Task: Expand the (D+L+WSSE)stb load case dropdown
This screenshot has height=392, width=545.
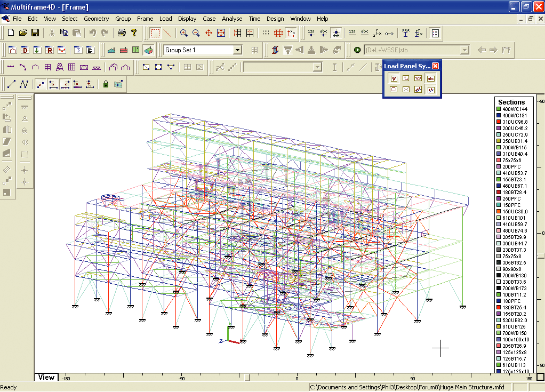Action: click(464, 50)
